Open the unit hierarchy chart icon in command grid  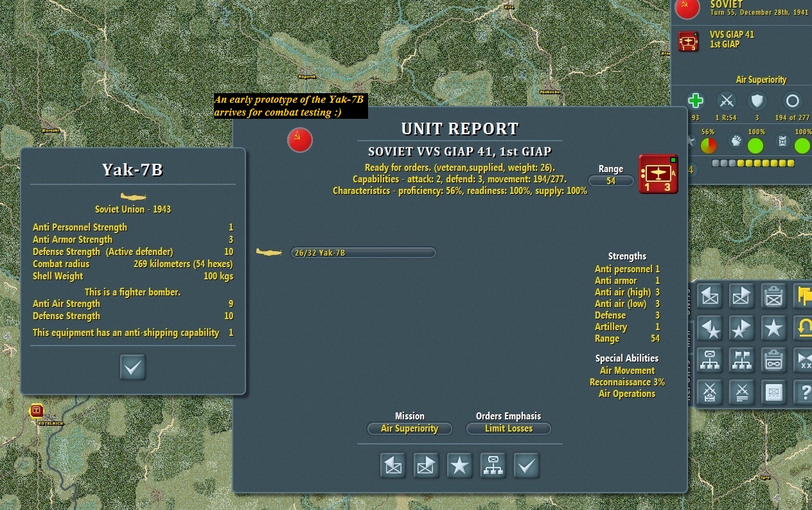[709, 360]
